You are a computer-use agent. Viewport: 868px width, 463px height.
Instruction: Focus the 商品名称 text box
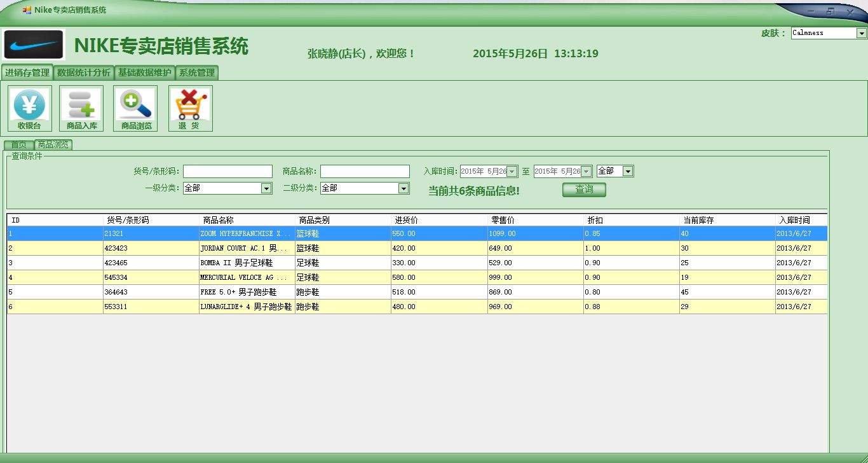[x=365, y=171]
